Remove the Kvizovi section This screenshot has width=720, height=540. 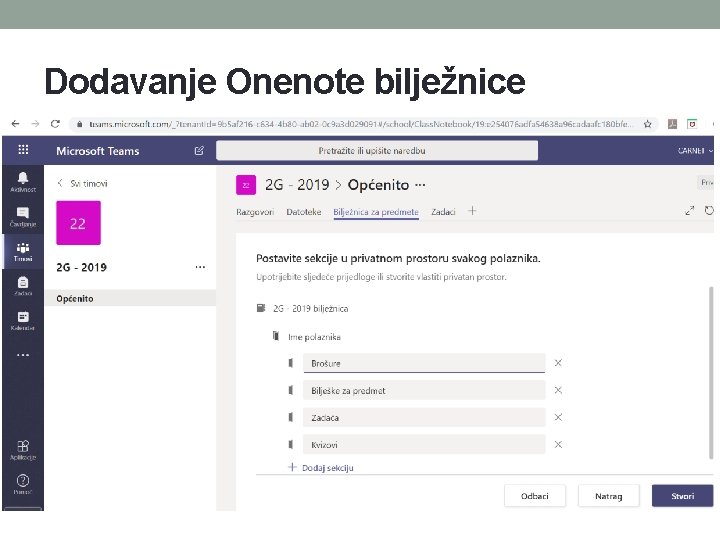tap(558, 444)
